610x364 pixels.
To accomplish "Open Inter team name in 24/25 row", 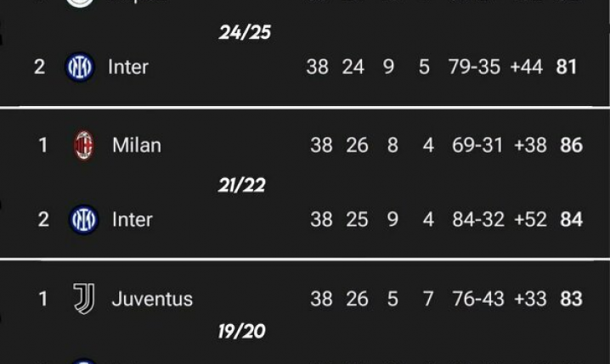I will pos(128,67).
